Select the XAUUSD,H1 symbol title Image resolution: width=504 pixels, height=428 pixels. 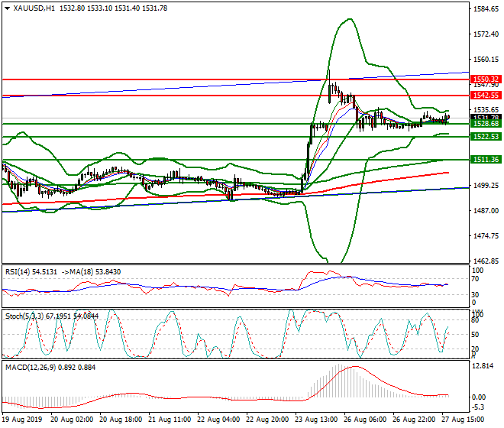pos(34,8)
